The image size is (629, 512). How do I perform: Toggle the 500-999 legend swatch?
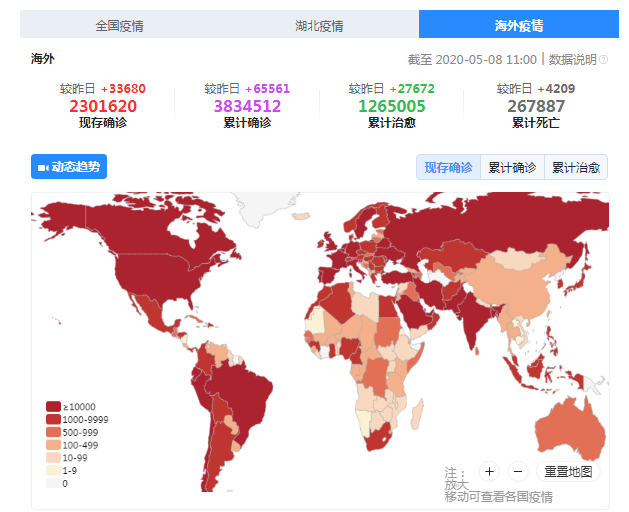point(53,432)
